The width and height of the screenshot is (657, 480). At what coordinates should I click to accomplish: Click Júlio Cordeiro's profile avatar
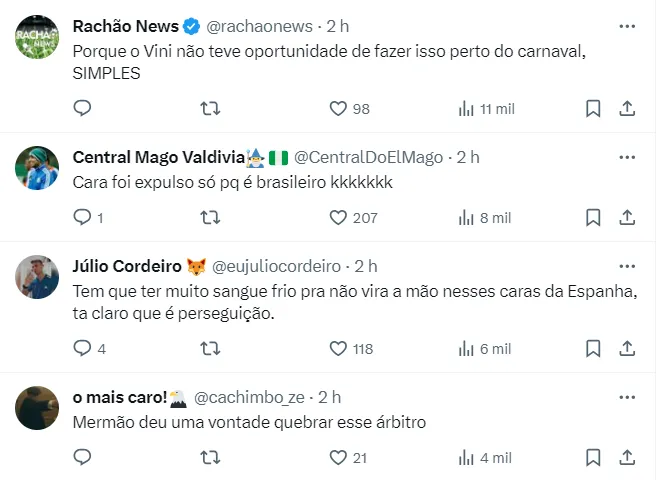[36, 276]
